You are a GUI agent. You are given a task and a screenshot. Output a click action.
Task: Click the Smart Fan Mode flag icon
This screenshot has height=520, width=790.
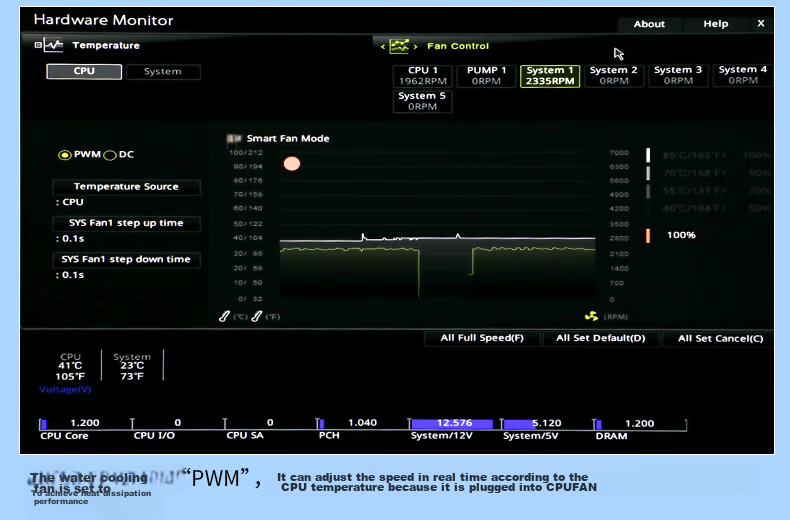click(233, 139)
